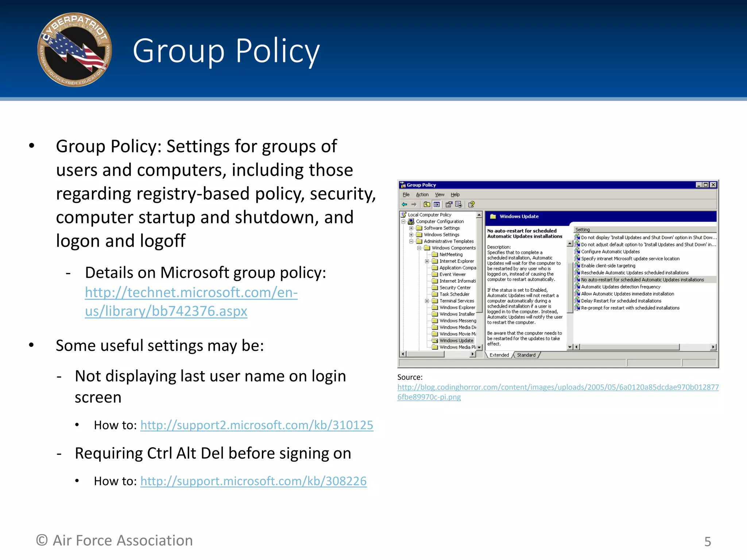Open the support2.microsoft.com/kb/310125 link
Image resolution: width=747 pixels, height=560 pixels.
click(257, 425)
